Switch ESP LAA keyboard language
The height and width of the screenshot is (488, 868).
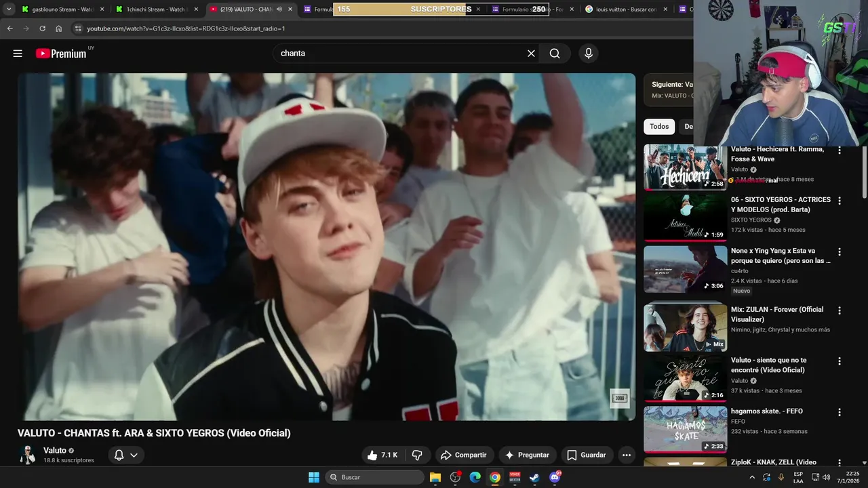(x=798, y=477)
